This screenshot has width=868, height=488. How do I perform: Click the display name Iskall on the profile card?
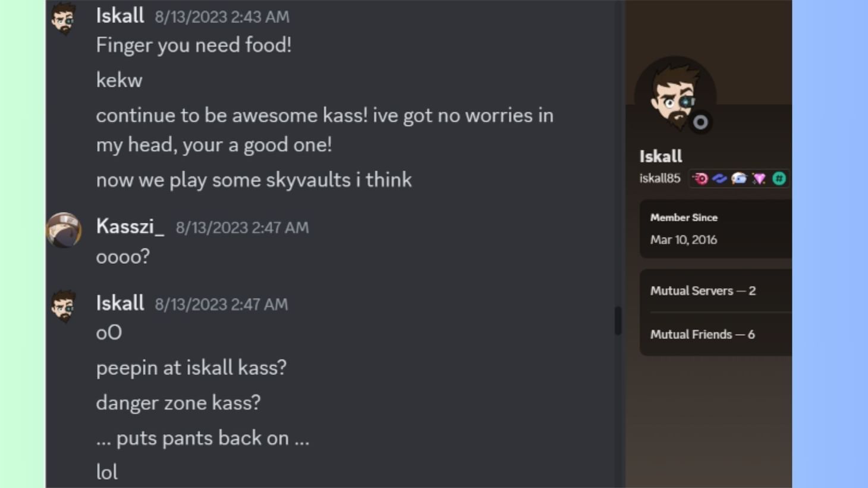(x=660, y=156)
